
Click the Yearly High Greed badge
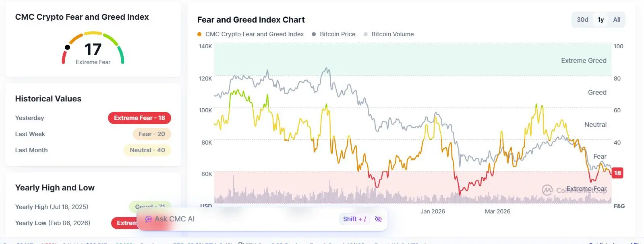pyautogui.click(x=150, y=207)
